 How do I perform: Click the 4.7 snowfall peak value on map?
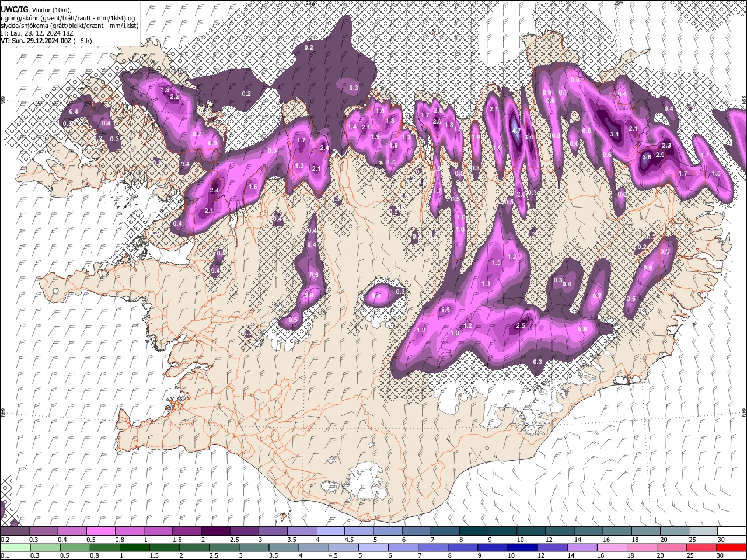[516, 131]
